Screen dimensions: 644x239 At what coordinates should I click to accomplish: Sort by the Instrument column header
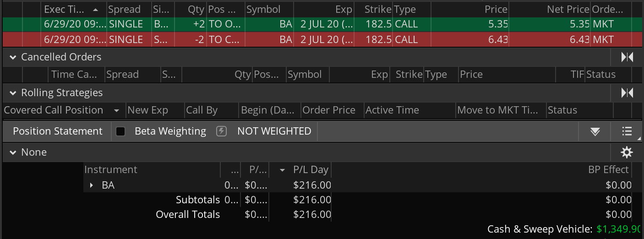pyautogui.click(x=111, y=170)
